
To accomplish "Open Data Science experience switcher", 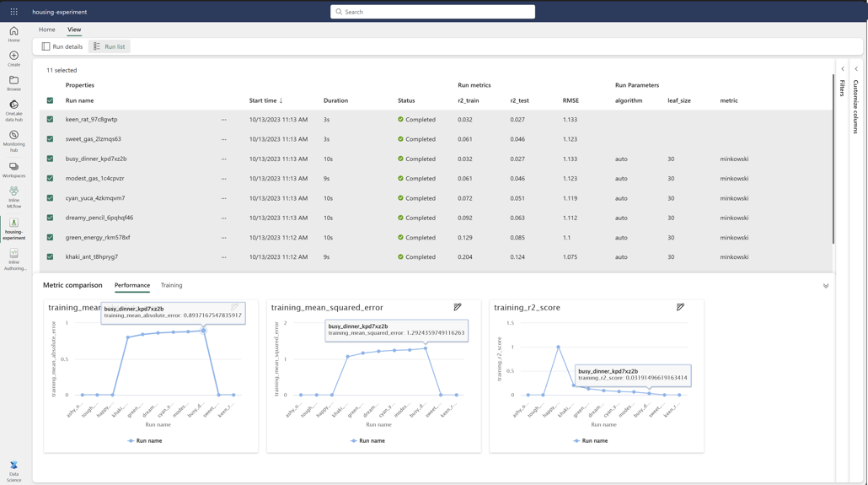I will [13, 472].
